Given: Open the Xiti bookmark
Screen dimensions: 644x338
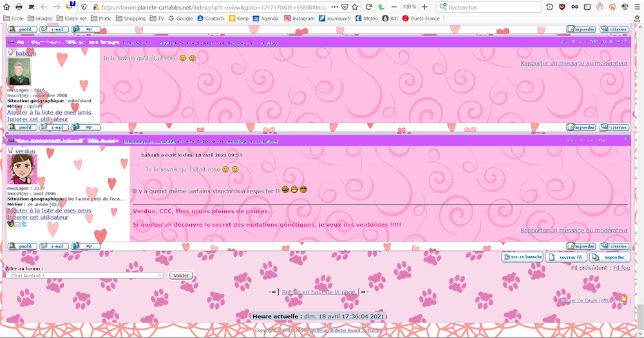Looking at the screenshot, I should tap(390, 19).
